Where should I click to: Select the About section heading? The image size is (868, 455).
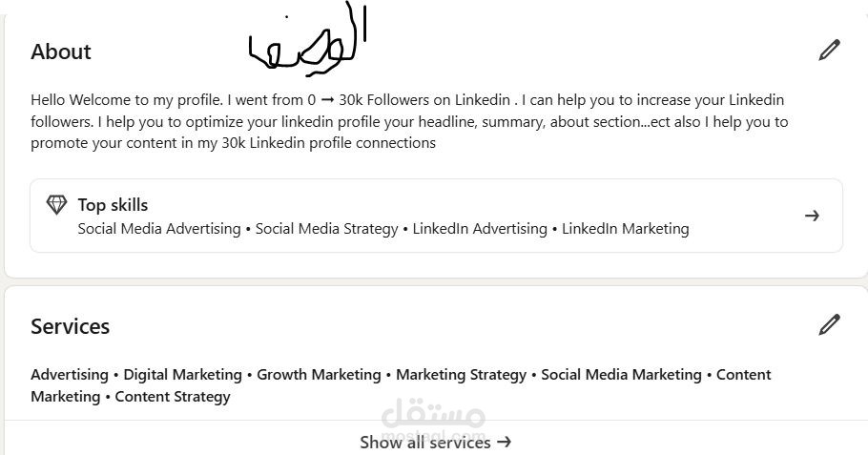(61, 52)
